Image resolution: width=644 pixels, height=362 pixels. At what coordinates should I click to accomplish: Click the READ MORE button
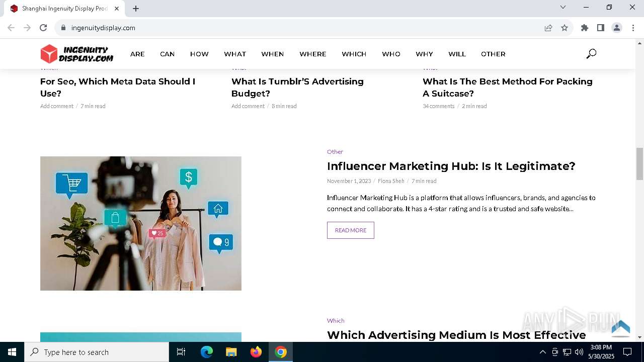(351, 230)
